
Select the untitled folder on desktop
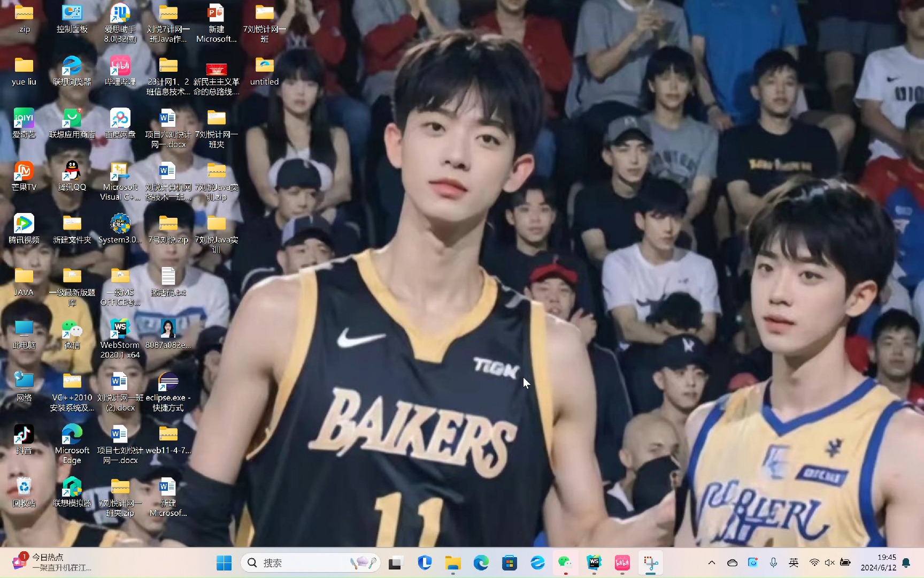264,71
